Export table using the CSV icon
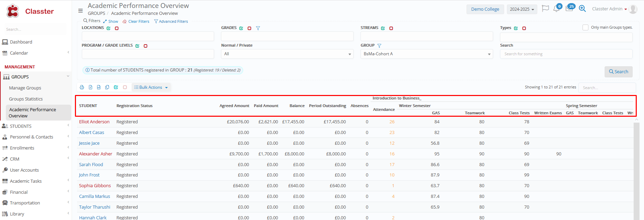 coord(99,87)
